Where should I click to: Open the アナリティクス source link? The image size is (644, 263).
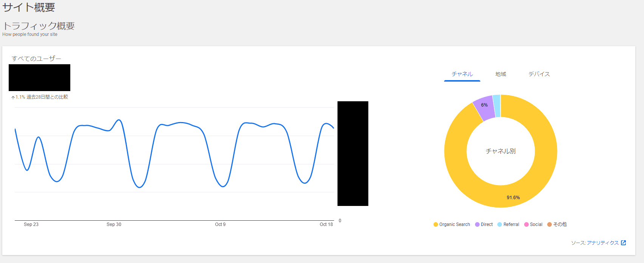pyautogui.click(x=603, y=243)
